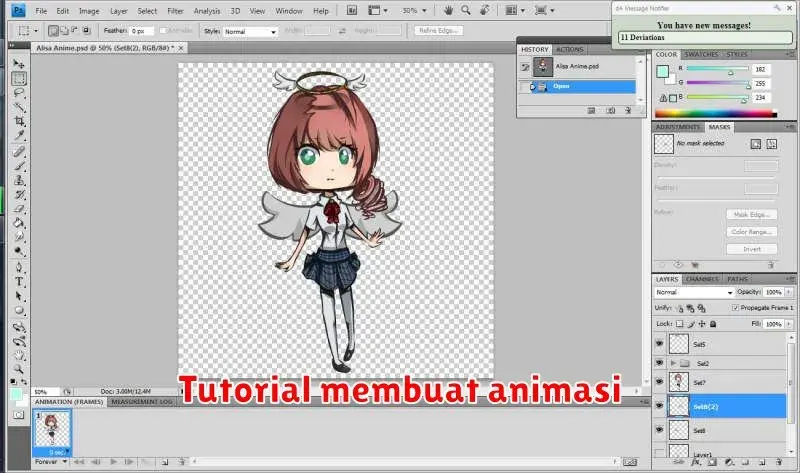Screen dimensions: 800x473
Task: Select the History Brush tool
Action: (x=19, y=194)
